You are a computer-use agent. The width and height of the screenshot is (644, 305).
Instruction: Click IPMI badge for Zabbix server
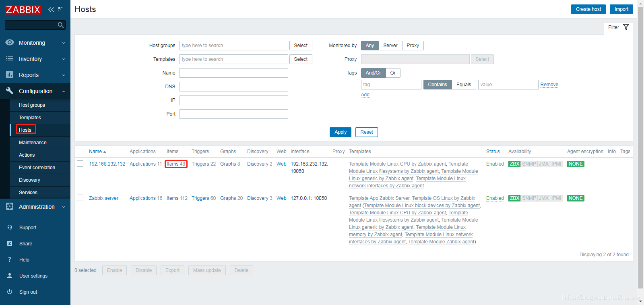(556, 198)
